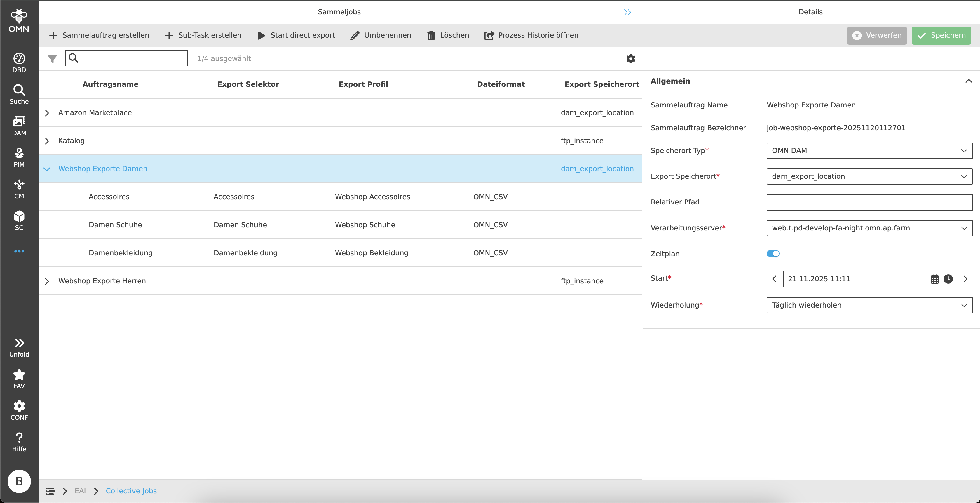The height and width of the screenshot is (503, 980).
Task: Collapse the Webshop Exporte Damen row
Action: pos(47,169)
